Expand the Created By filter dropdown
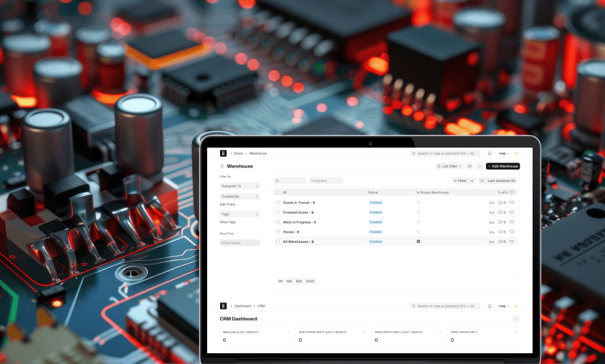 pos(239,196)
